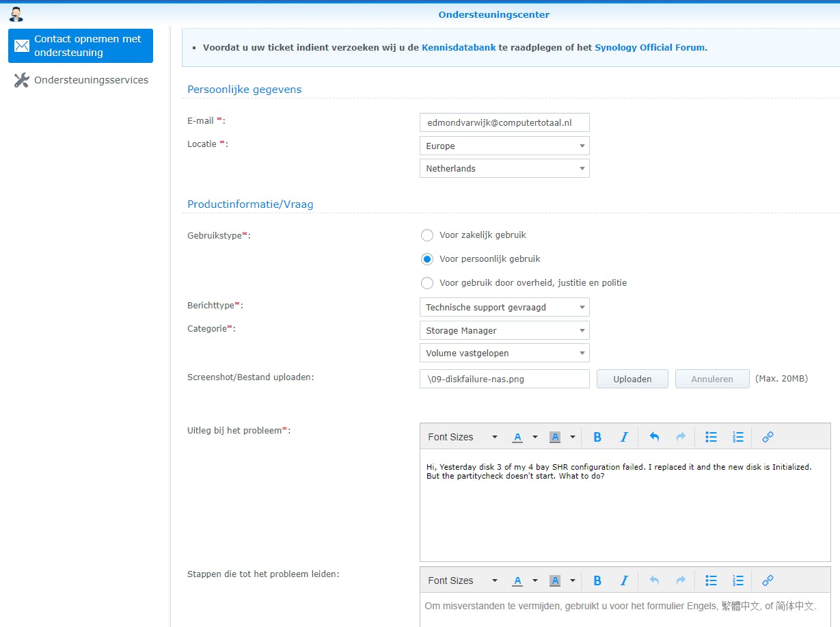The width and height of the screenshot is (840, 627).
Task: Open 'Ondersteuningsservices' sidebar tab
Action: coord(81,80)
